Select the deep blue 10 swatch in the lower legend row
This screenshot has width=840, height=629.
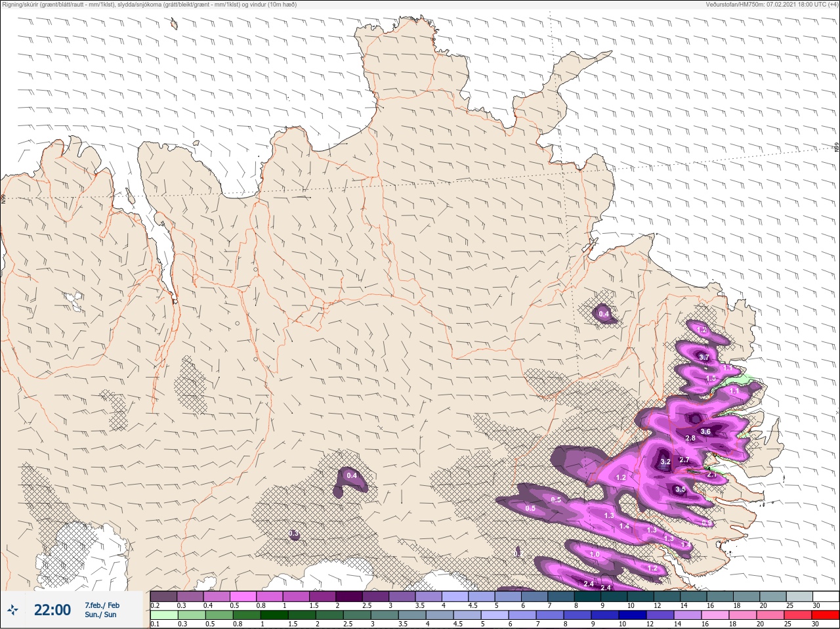point(633,615)
